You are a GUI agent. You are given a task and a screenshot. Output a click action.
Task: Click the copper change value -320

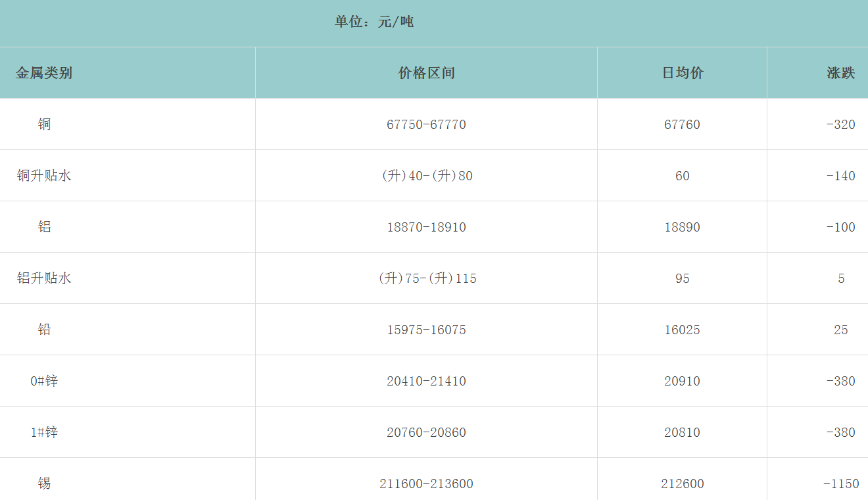click(x=840, y=124)
